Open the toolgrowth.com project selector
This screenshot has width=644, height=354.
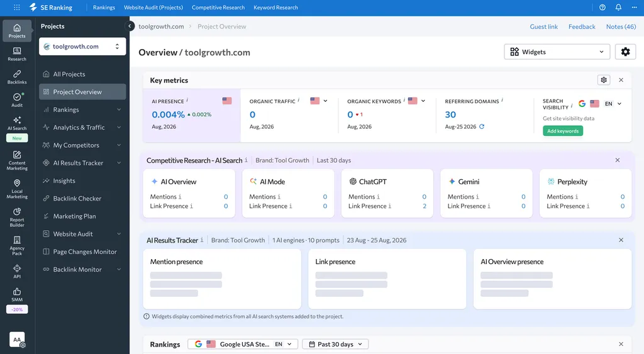pyautogui.click(x=82, y=47)
